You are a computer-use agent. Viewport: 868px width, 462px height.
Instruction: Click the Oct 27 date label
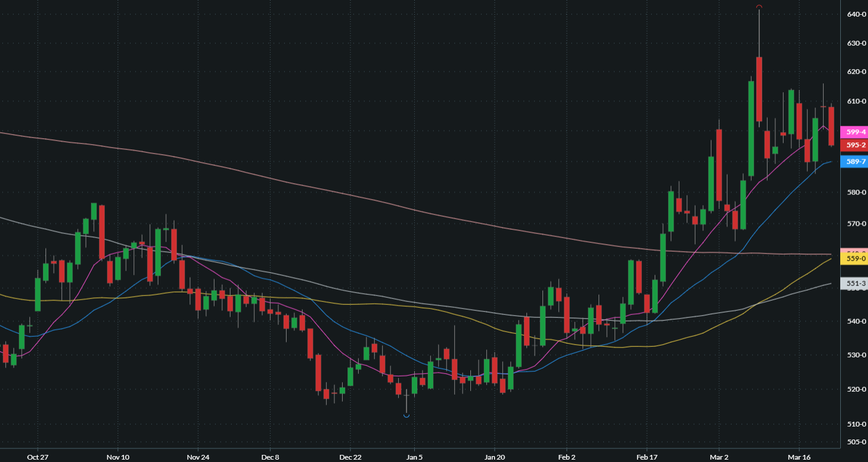[37, 457]
